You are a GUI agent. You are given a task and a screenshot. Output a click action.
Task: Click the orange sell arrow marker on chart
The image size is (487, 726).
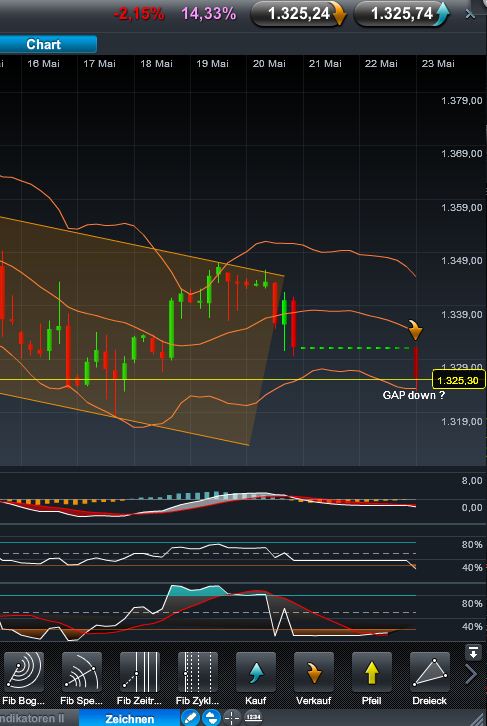pos(415,330)
